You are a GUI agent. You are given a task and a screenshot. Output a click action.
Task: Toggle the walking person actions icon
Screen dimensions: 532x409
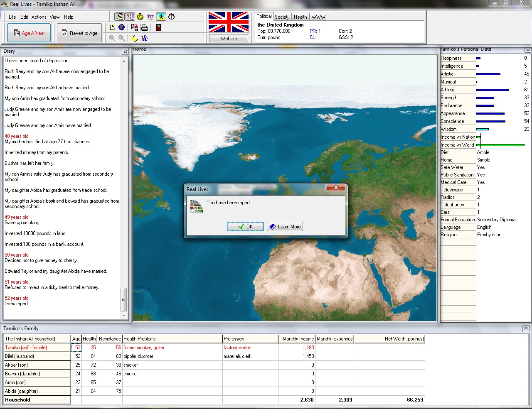click(161, 17)
